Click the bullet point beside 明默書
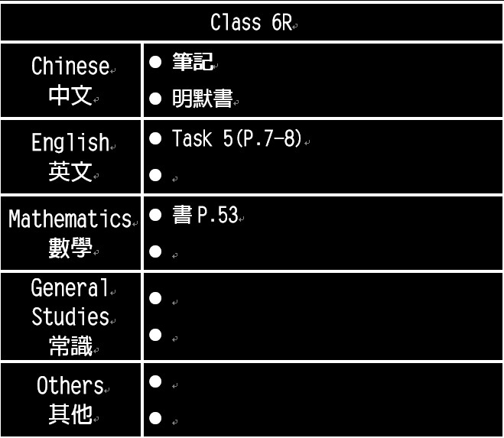 tap(155, 99)
